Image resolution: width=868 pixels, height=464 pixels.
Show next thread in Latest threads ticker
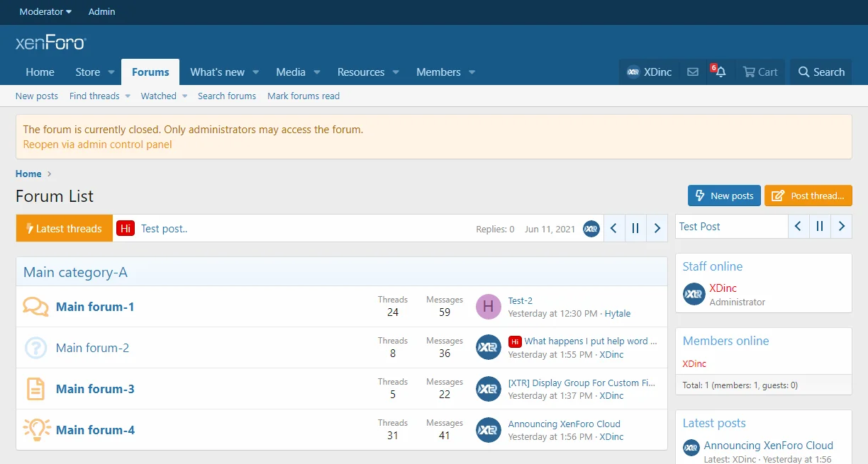pos(657,228)
